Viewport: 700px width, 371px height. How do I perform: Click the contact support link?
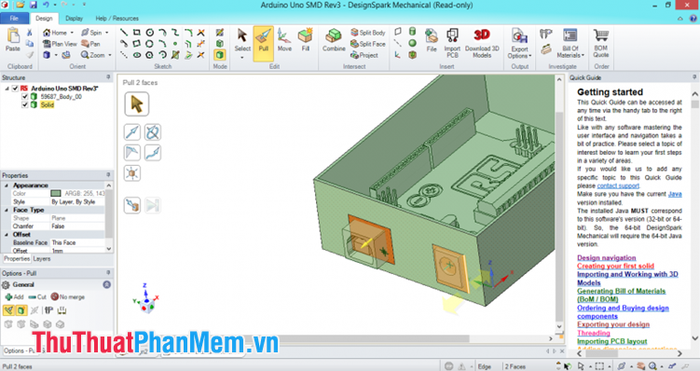pyautogui.click(x=618, y=186)
